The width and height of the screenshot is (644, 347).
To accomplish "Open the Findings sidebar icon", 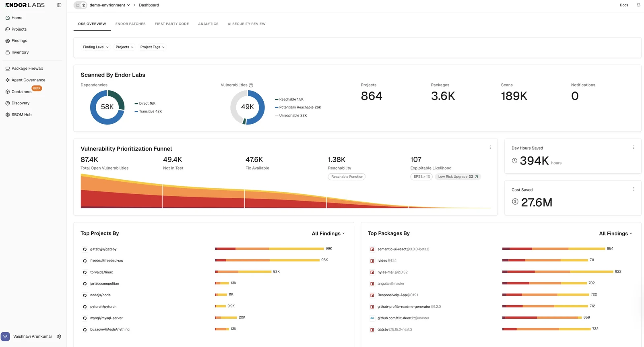I will pyautogui.click(x=8, y=41).
